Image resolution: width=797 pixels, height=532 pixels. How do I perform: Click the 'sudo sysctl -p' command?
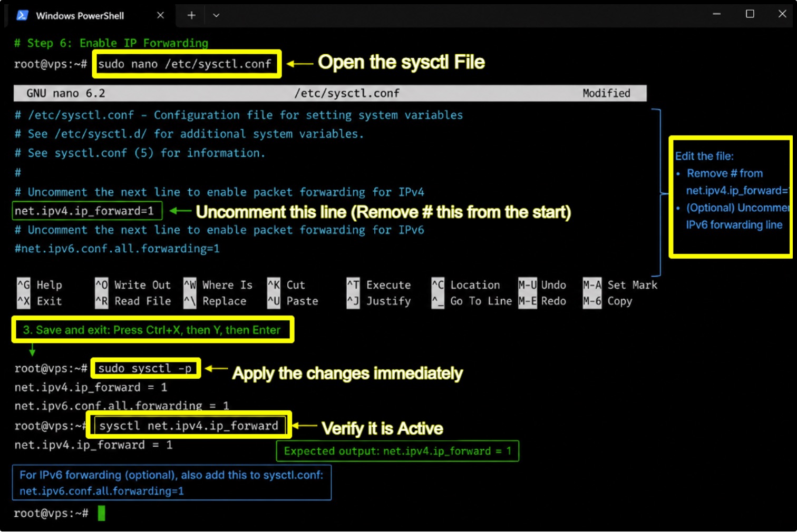pos(145,368)
